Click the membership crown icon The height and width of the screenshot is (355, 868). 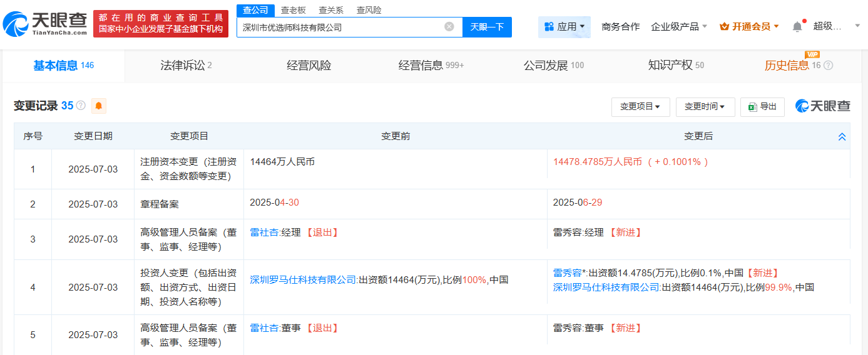tap(725, 26)
